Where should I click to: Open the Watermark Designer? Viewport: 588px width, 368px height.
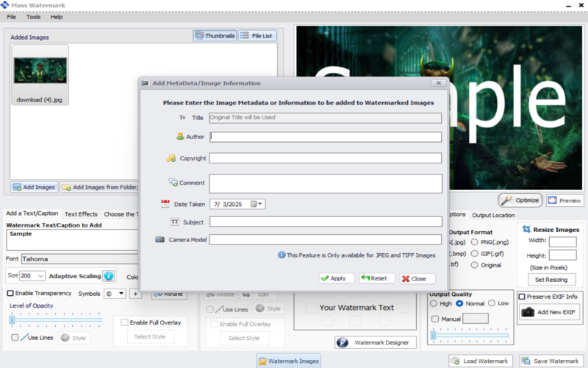click(x=376, y=342)
